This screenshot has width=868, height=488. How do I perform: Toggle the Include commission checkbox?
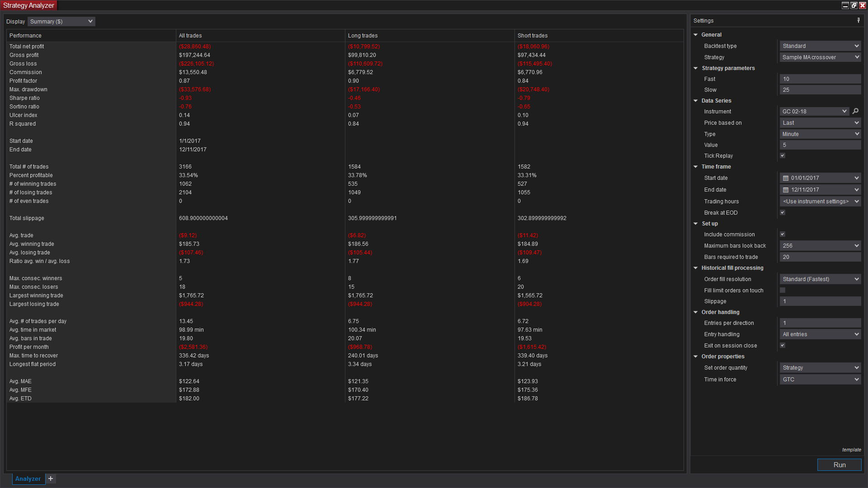tap(783, 234)
